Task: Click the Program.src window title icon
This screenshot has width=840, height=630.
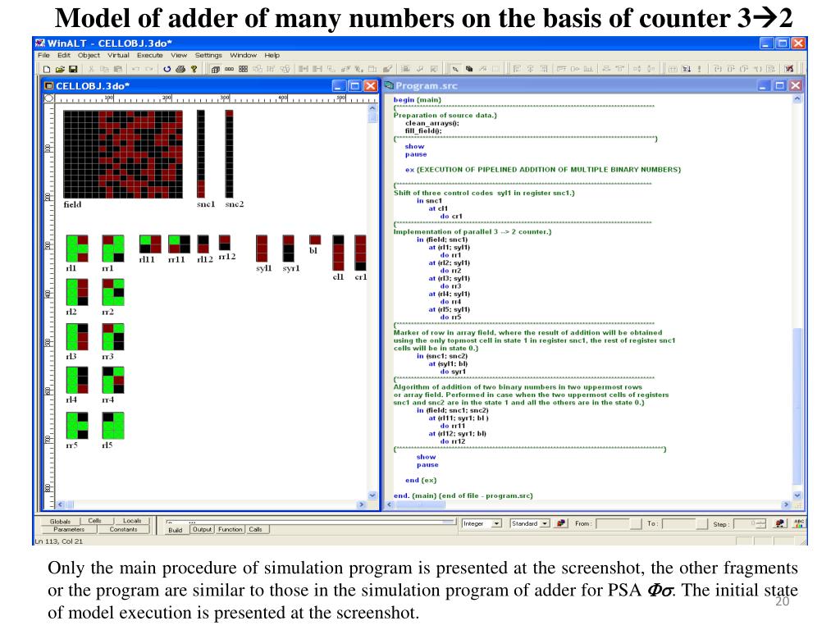Action: (389, 85)
